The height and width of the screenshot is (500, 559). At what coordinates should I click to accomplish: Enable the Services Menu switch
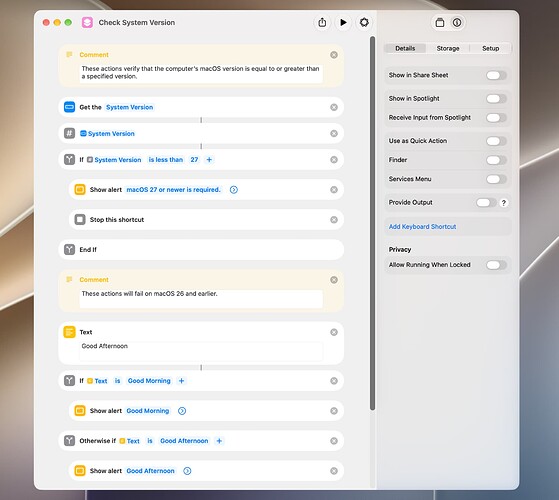[496, 179]
